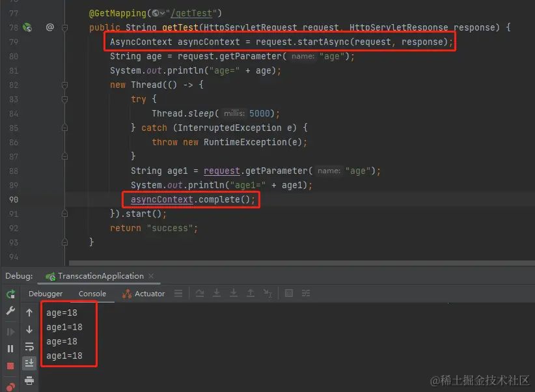535x392 pixels.
Task: Collapse the getTest method at line 78
Action: pyautogui.click(x=65, y=27)
